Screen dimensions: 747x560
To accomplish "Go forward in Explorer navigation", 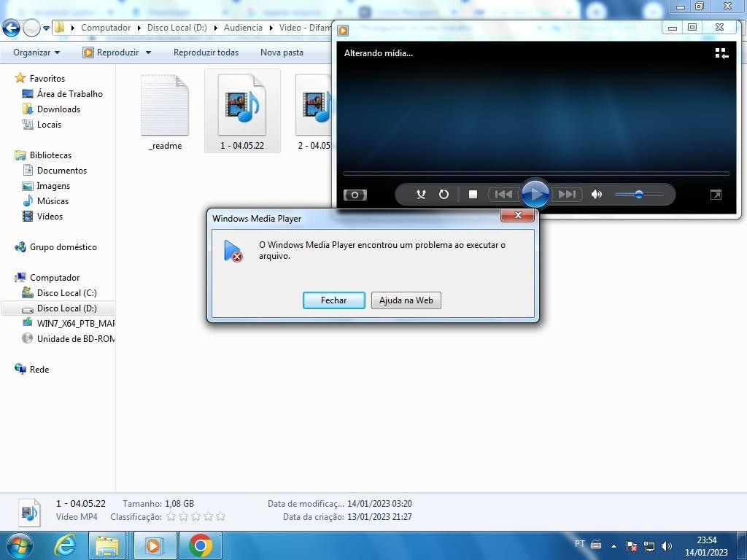I will 31,28.
